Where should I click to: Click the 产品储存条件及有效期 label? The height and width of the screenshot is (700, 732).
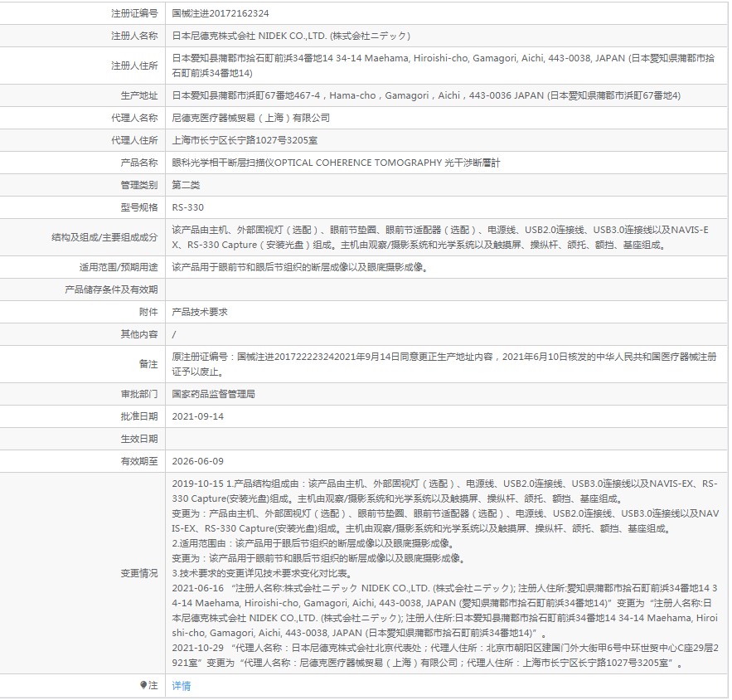[x=111, y=289]
